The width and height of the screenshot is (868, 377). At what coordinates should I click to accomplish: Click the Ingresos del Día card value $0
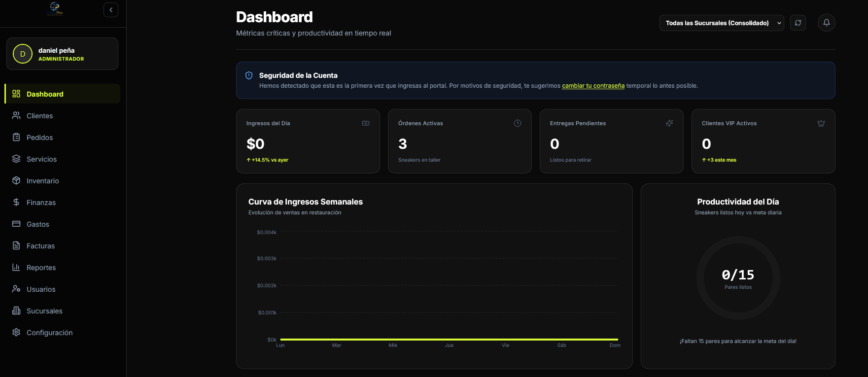pyautogui.click(x=255, y=144)
